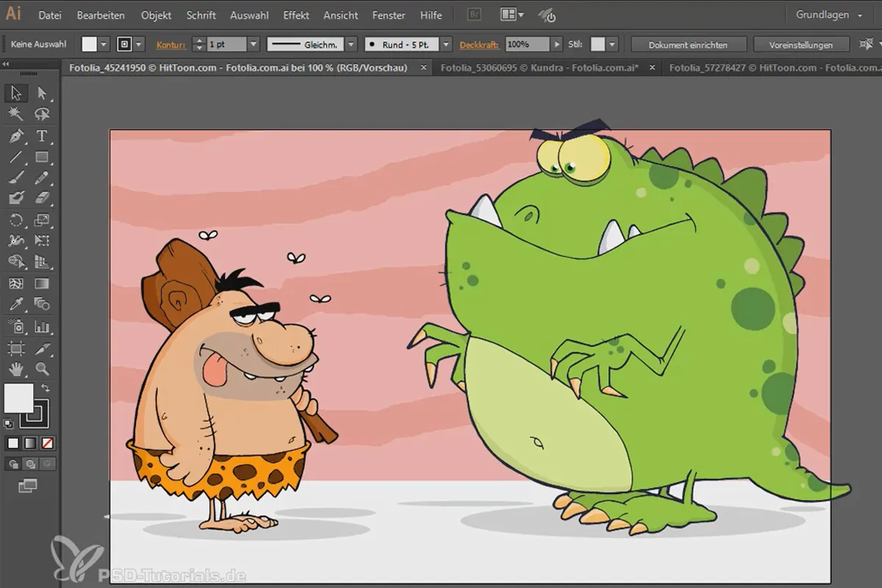The width and height of the screenshot is (882, 588).
Task: Activate the Column Graph tool
Action: tap(42, 326)
